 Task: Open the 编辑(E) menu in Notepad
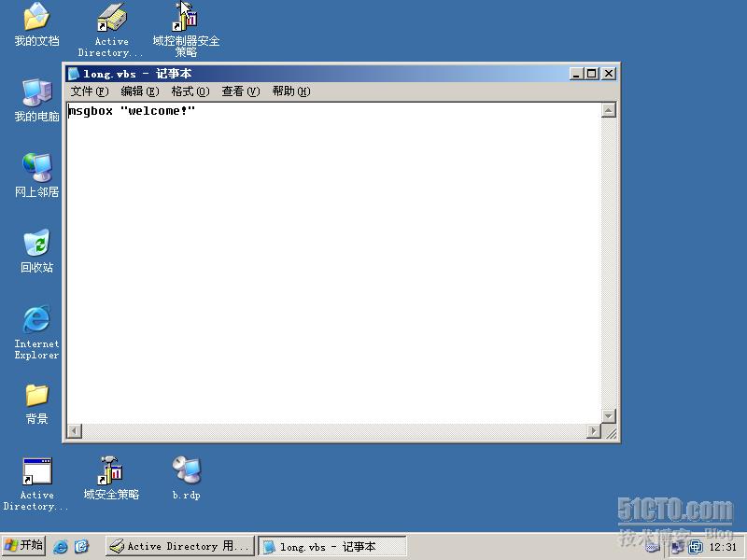point(139,91)
